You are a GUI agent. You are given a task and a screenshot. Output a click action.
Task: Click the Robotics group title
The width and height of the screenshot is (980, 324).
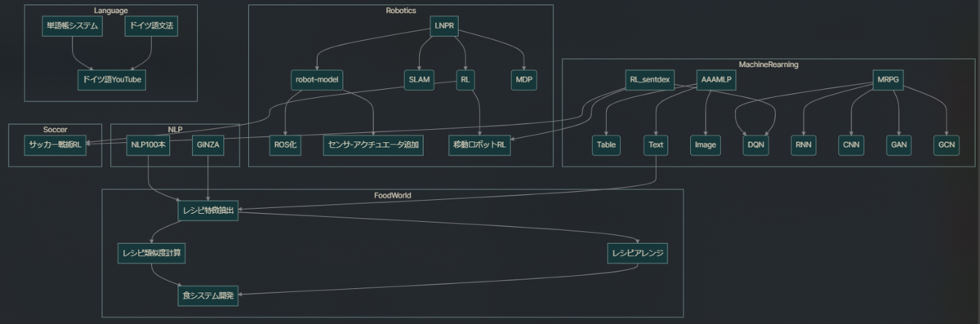point(401,10)
